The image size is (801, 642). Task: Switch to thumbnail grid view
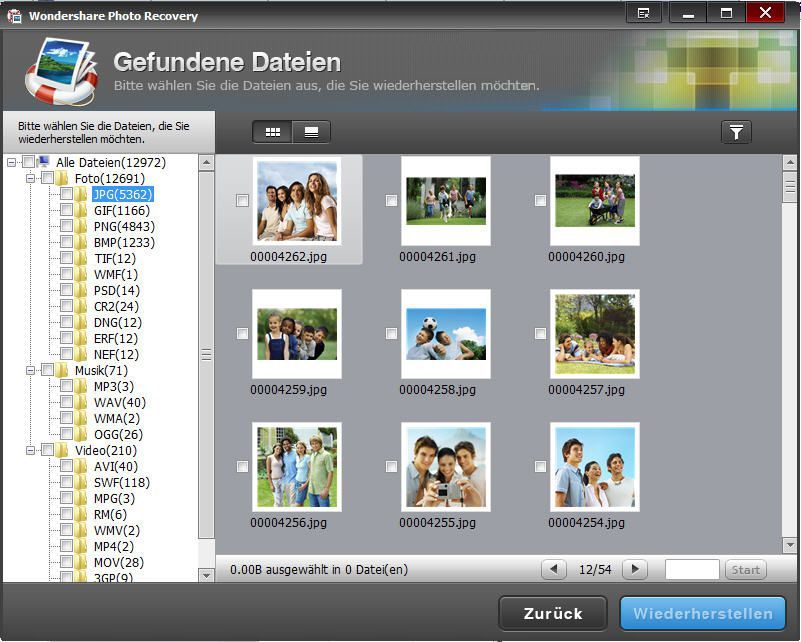[x=271, y=131]
